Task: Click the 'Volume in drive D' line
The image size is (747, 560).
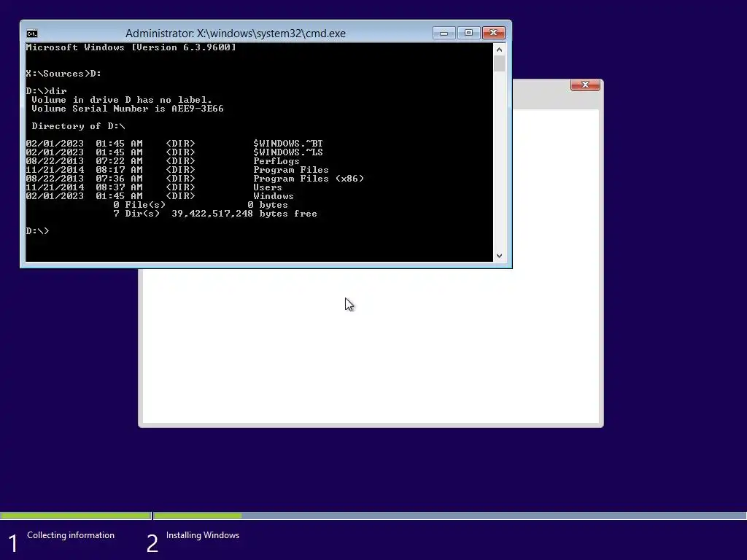Action: (122, 100)
